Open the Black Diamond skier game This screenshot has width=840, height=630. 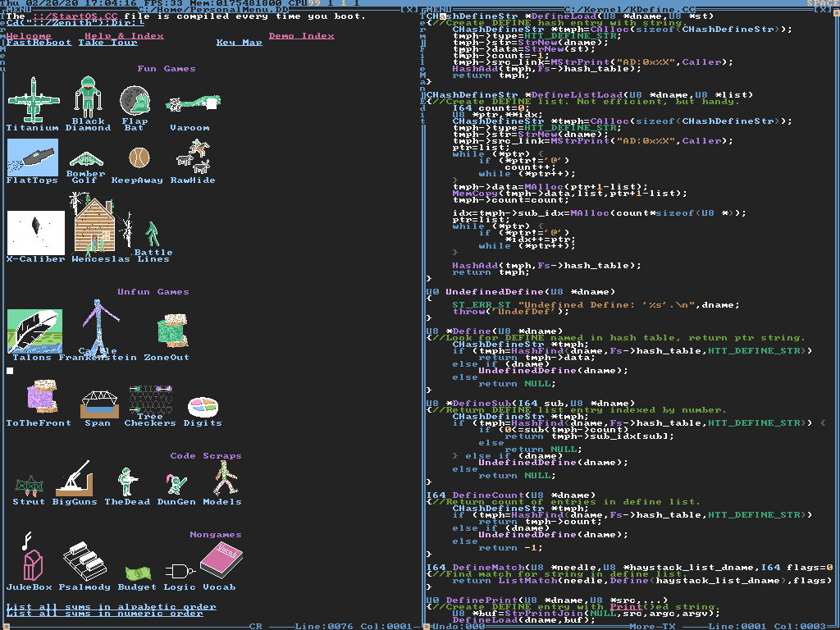[x=88, y=97]
